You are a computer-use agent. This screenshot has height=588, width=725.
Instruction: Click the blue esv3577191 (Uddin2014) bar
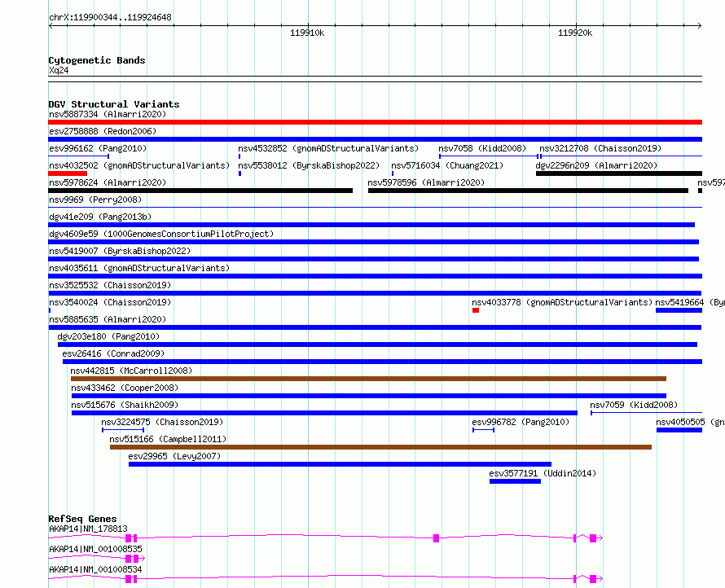515,481
